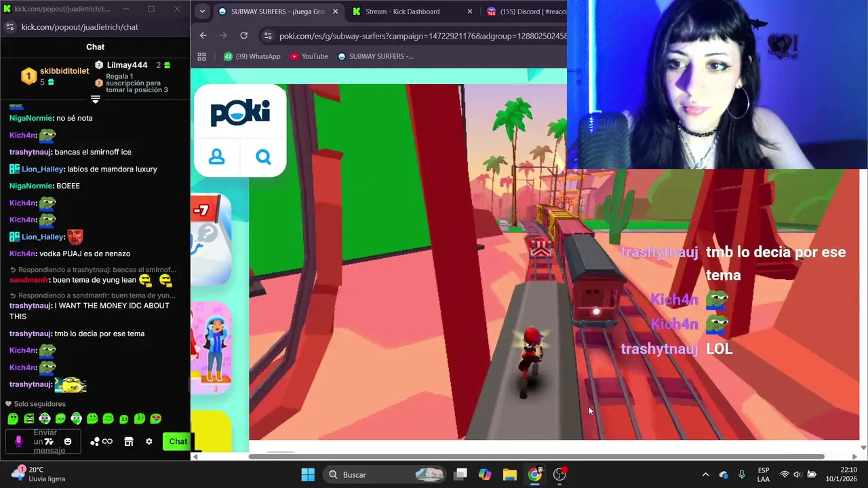Open Copilot from the taskbar
Screen dimensions: 868x488
pyautogui.click(x=485, y=474)
